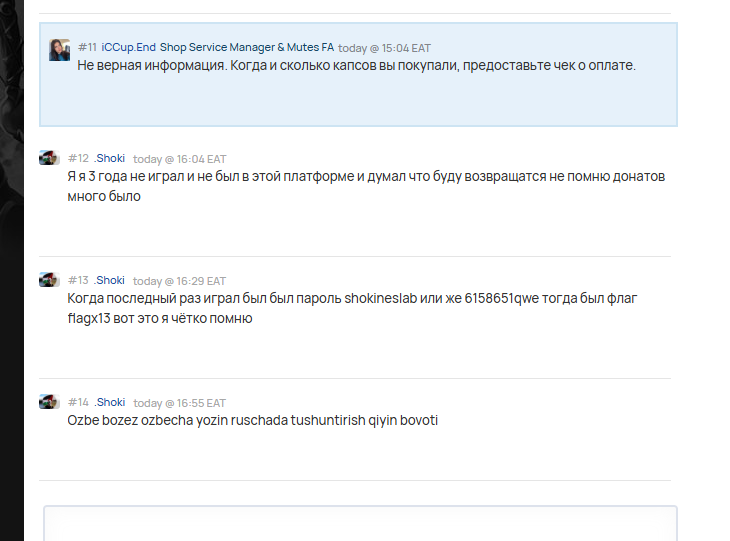Click the reply text box below the posts
Image resolution: width=730 pixels, height=541 pixels.
[360, 523]
